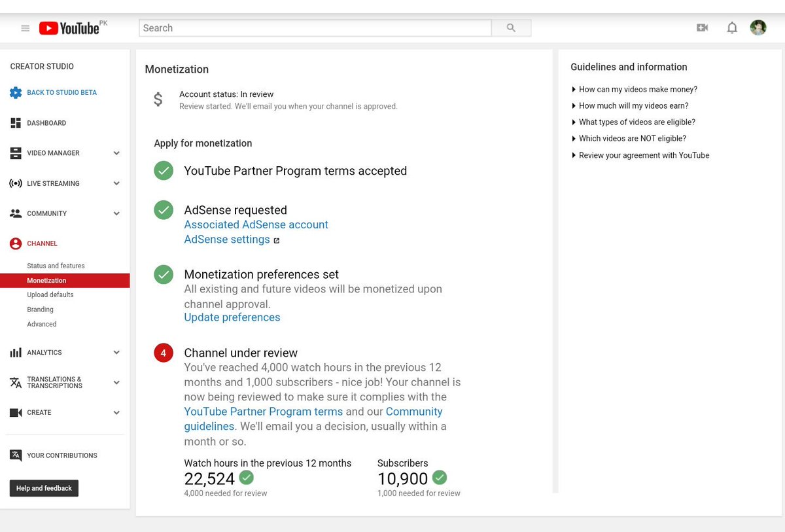This screenshot has height=532, width=785.
Task: Click '4,000 needed for review' text
Action: pyautogui.click(x=226, y=493)
